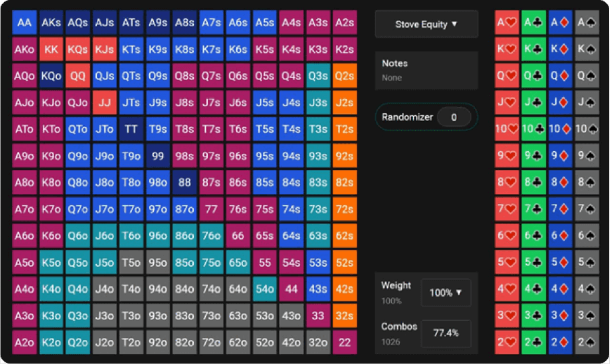Open the Stove Equity dropdown
Image resolution: width=610 pixels, height=364 pixels.
(426, 24)
